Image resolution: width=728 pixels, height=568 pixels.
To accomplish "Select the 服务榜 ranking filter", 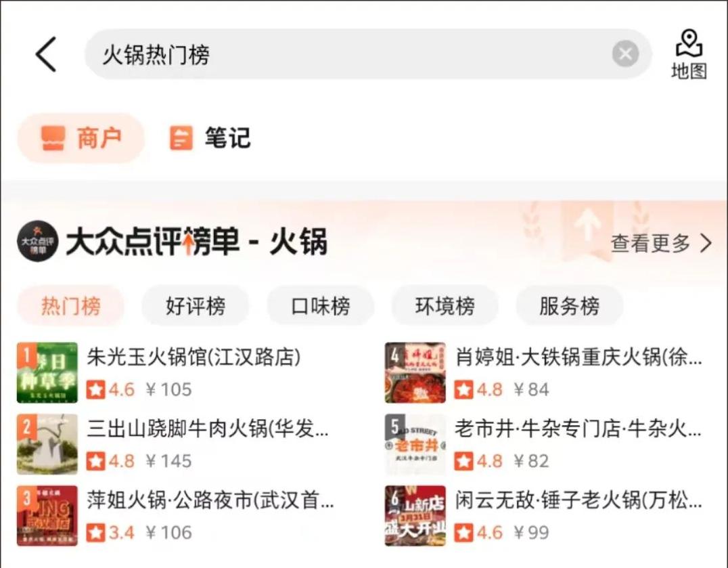I will point(569,305).
